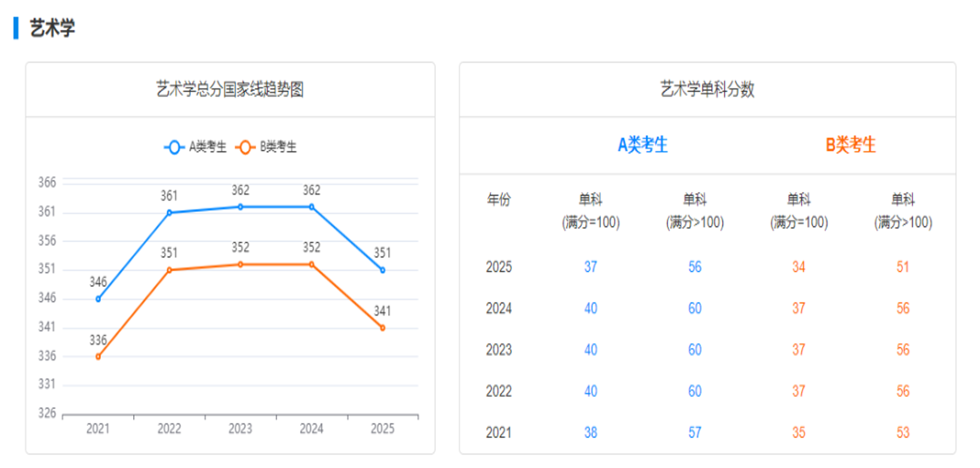Image resolution: width=980 pixels, height=468 pixels.
Task: Click the orange B类考生 heading in the score table
Action: (x=850, y=145)
